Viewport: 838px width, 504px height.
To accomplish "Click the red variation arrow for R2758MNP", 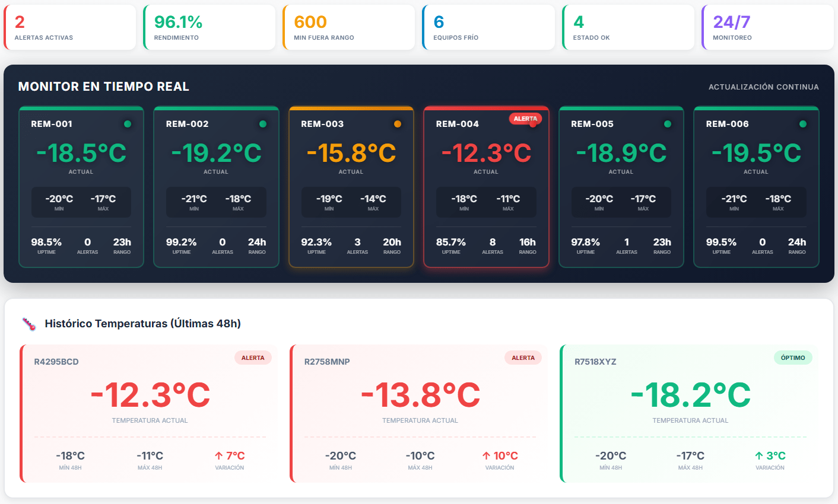I will pos(487,456).
